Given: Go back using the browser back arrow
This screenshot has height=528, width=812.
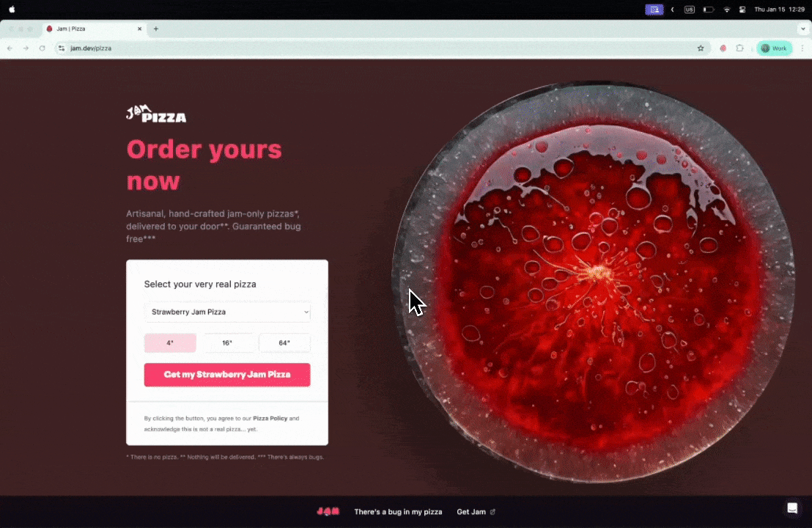Looking at the screenshot, I should coord(10,48).
